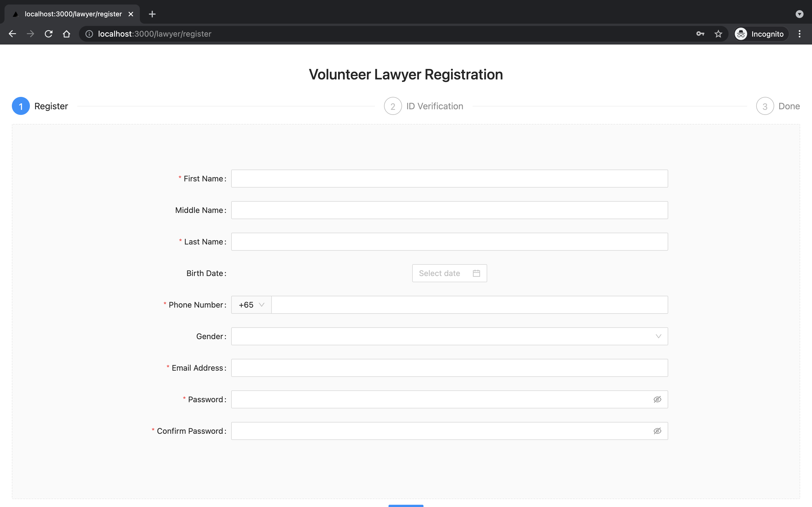The height and width of the screenshot is (507, 812).
Task: Click calendar icon in Birth Date
Action: click(x=476, y=273)
